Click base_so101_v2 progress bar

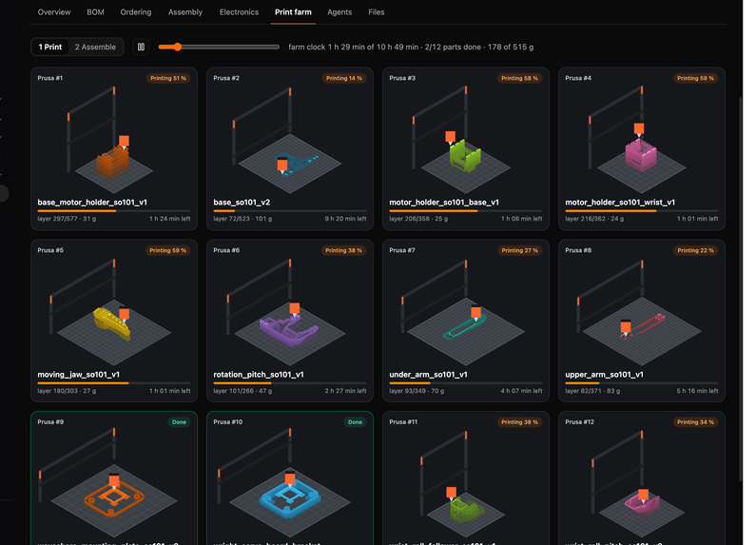click(290, 211)
